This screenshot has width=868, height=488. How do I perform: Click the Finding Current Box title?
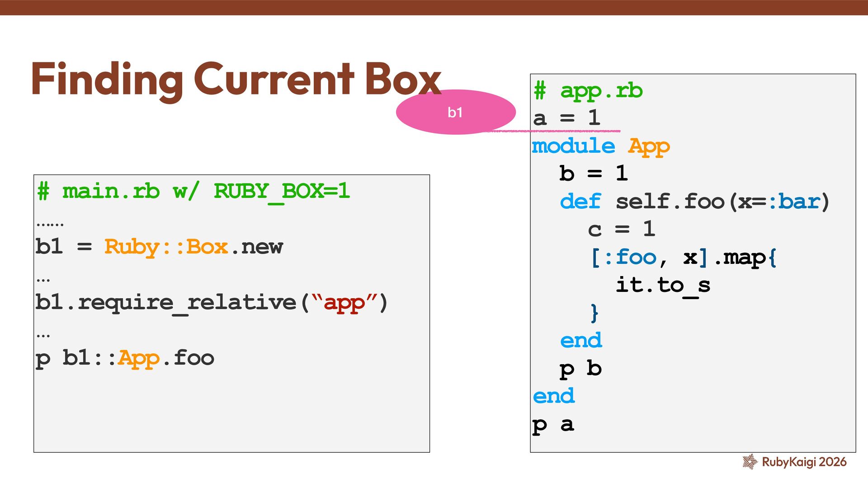click(236, 80)
